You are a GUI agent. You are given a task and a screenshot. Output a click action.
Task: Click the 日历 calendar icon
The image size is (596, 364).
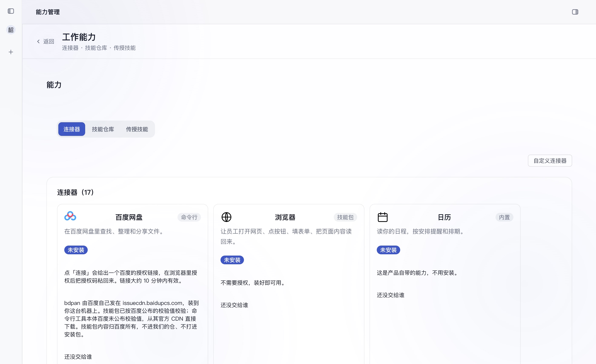[x=383, y=217]
